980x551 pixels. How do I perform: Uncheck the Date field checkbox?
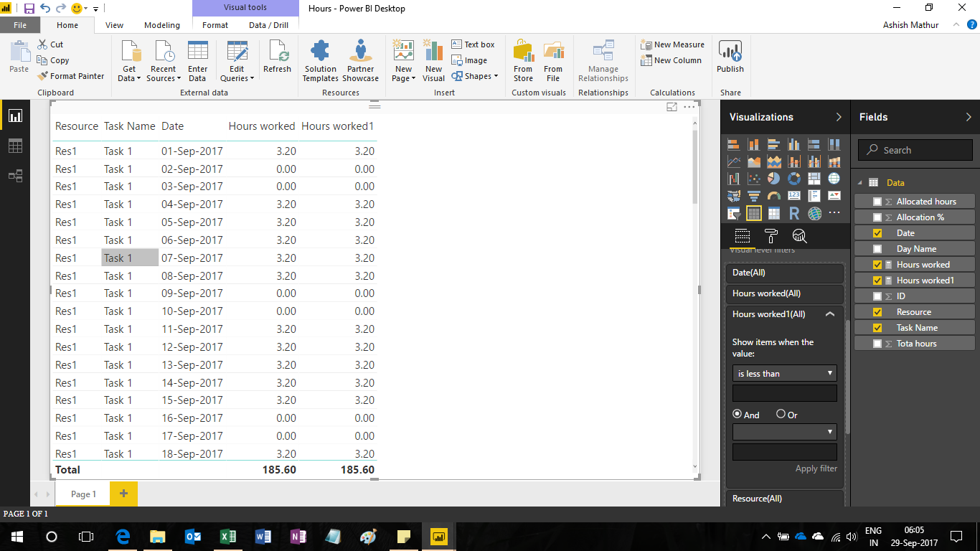tap(877, 233)
